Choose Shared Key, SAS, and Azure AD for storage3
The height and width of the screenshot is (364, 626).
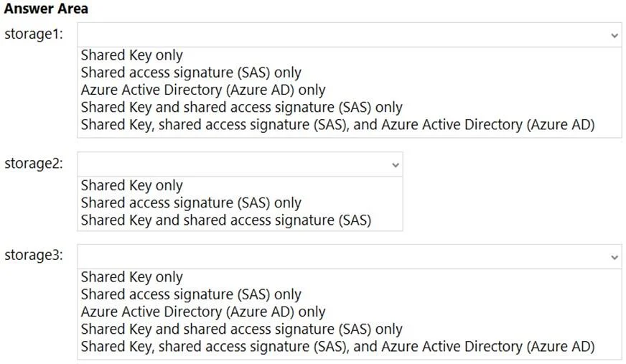tap(337, 347)
